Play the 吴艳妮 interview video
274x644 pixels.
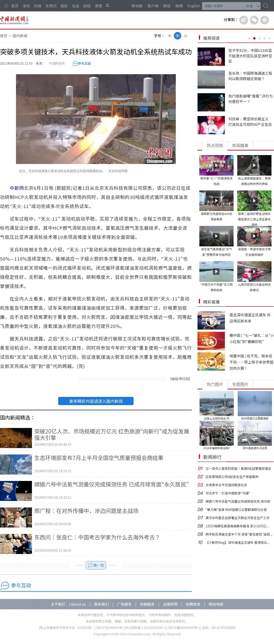click(x=254, y=236)
